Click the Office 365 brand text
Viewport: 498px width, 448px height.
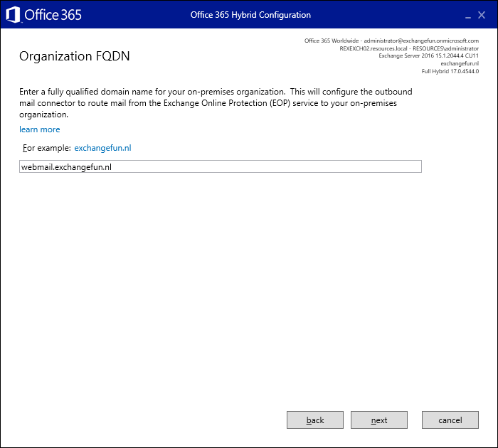(53, 14)
